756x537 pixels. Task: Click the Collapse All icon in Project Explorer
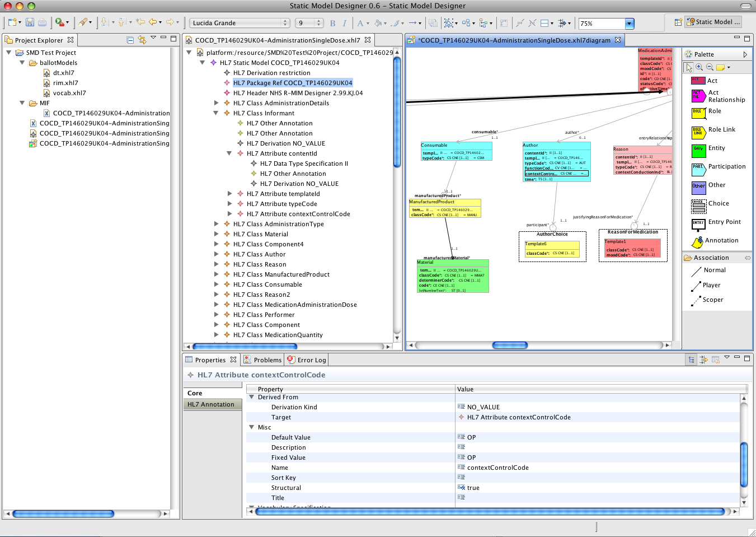(130, 40)
